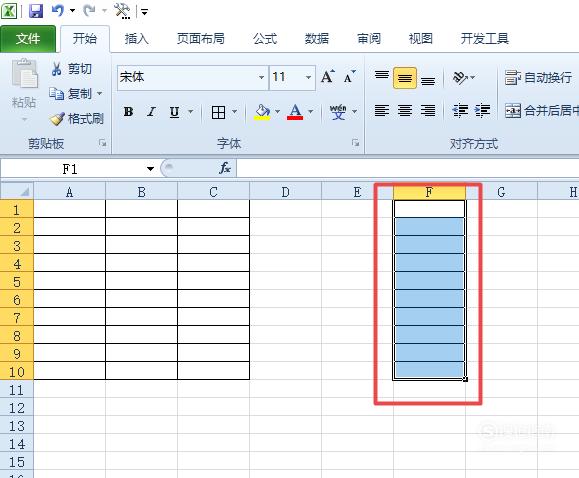
Task: Select row 5 header
Action: click(17, 282)
